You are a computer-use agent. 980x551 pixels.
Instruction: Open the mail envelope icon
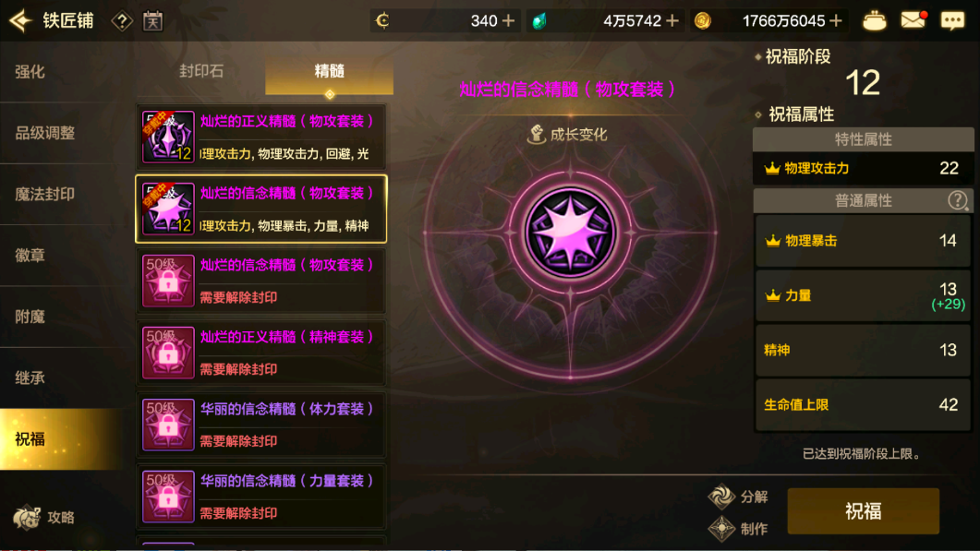[x=913, y=20]
